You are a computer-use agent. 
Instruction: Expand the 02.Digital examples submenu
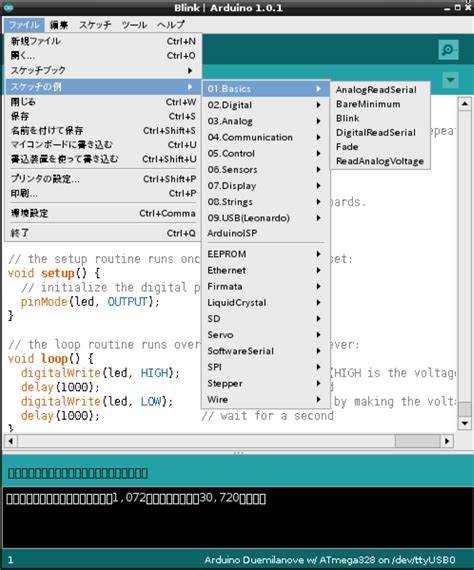[266, 105]
